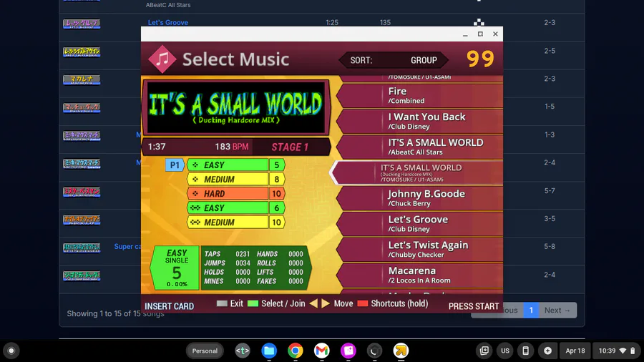Click the EASY SINGLE 5 summary badge
This screenshot has width=644, height=362.
pos(177,268)
